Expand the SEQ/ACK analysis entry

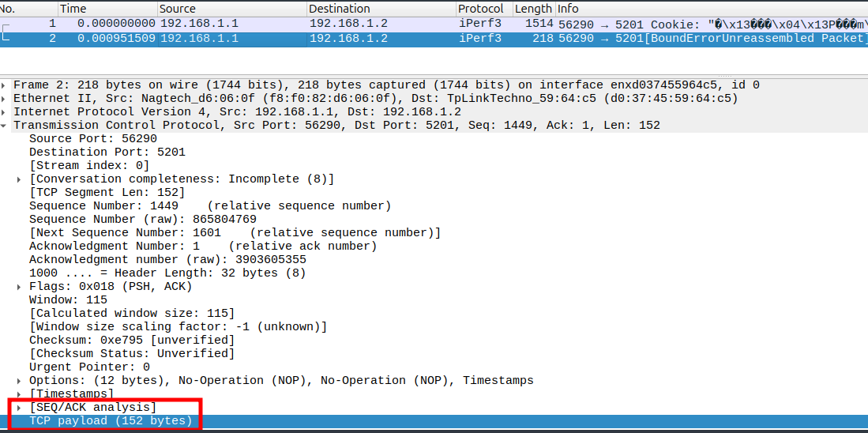(20, 408)
